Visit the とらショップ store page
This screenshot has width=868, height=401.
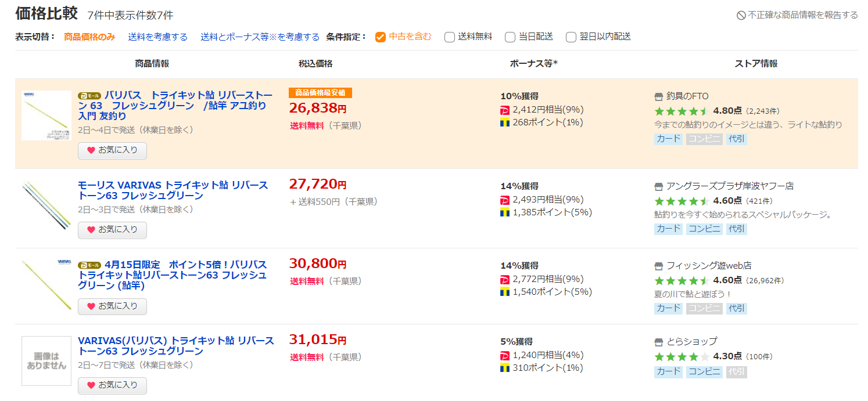coord(692,342)
